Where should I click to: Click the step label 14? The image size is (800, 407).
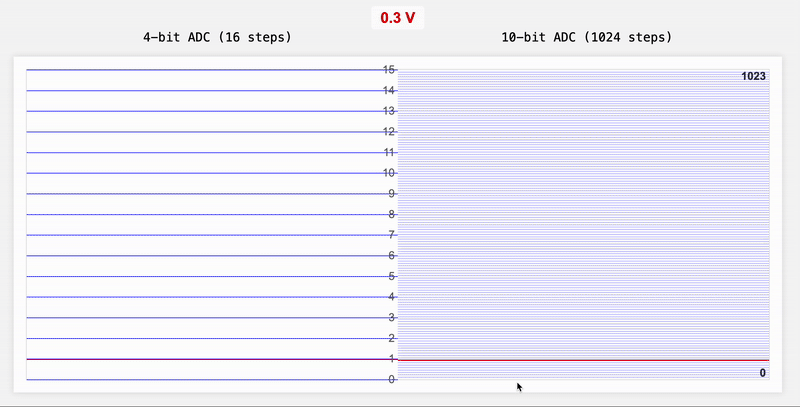click(389, 90)
